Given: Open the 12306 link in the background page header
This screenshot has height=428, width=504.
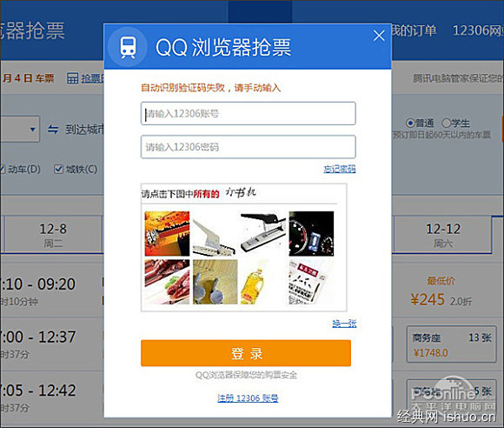Looking at the screenshot, I should pyautogui.click(x=478, y=30).
